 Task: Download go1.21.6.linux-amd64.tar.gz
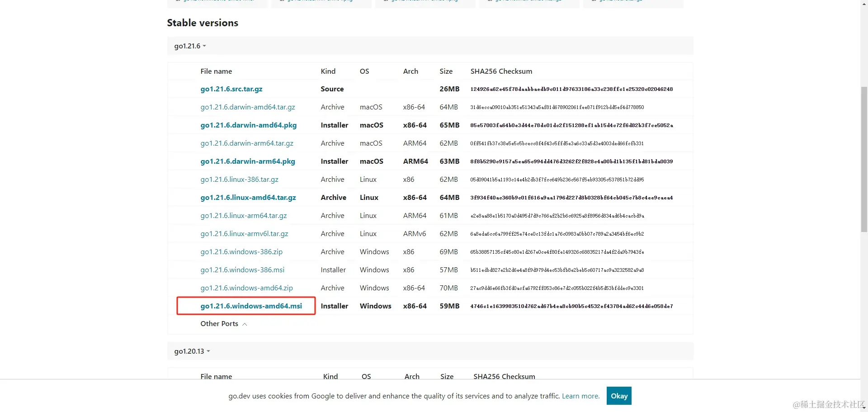tap(248, 198)
